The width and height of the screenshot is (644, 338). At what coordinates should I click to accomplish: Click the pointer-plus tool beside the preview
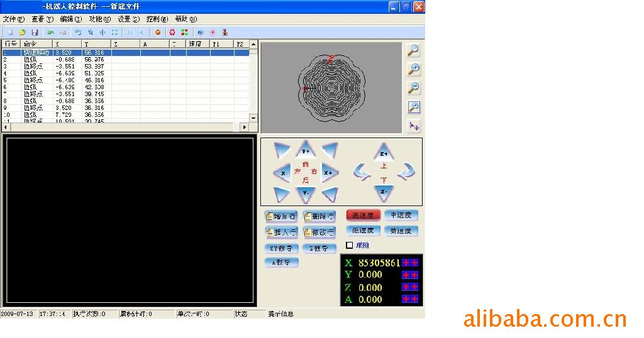[x=414, y=126]
